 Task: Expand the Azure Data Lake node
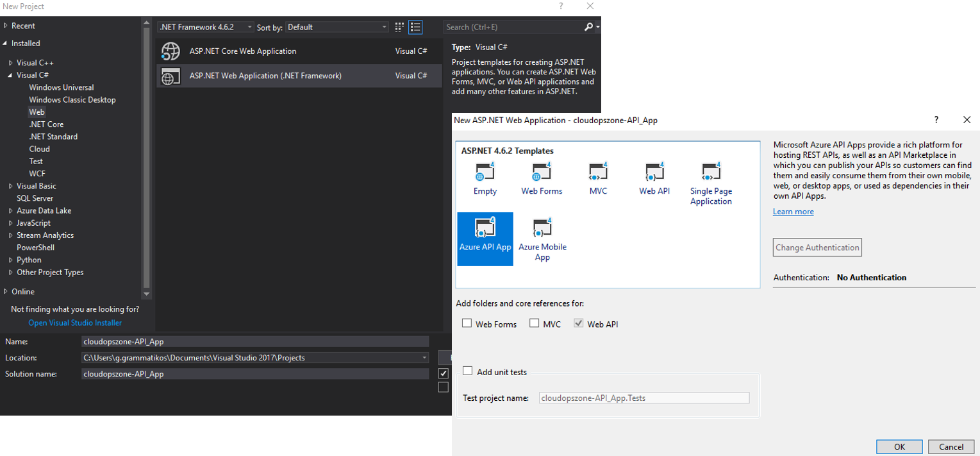pos(11,210)
